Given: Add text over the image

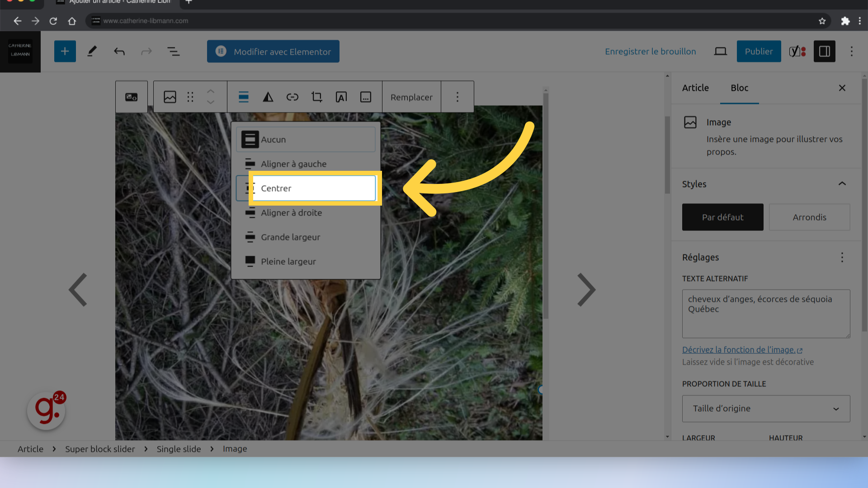Looking at the screenshot, I should [341, 97].
